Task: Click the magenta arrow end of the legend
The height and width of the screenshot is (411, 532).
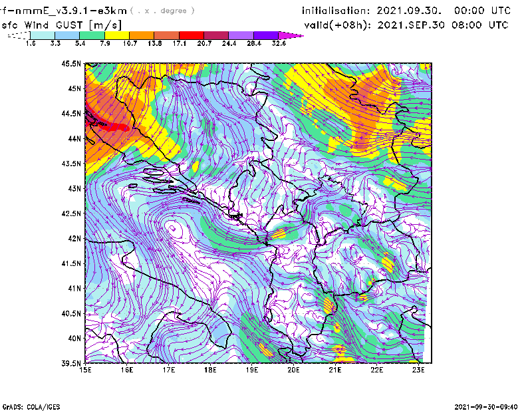Action: (291, 35)
